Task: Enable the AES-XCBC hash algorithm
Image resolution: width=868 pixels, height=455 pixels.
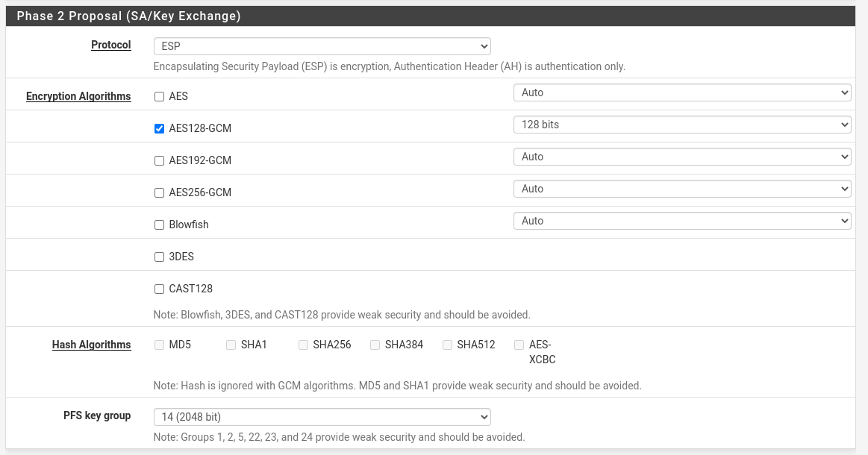Action: 519,345
